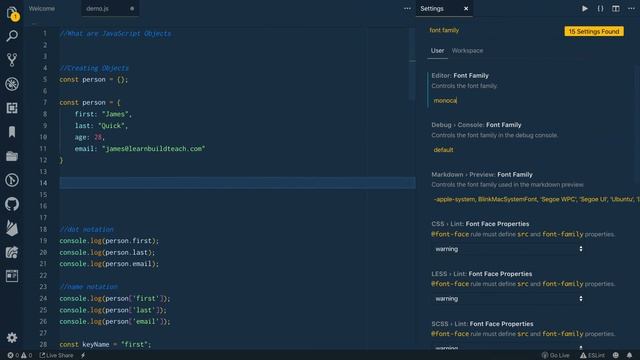Open the Live Share activity icon
This screenshot has width=640, height=360.
12,252
